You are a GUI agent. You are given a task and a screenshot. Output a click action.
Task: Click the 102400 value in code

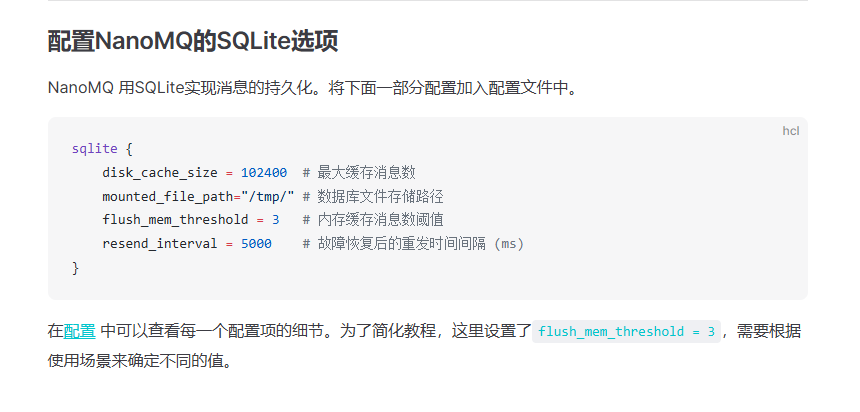264,173
